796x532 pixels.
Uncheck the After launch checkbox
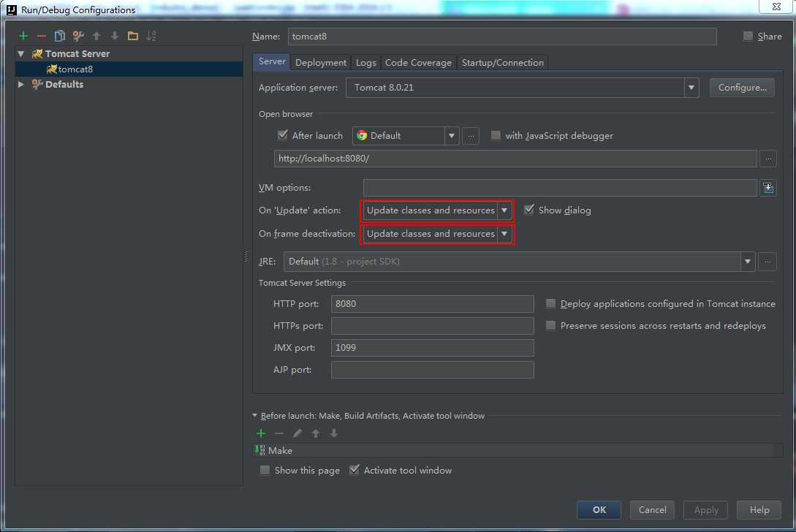click(283, 135)
